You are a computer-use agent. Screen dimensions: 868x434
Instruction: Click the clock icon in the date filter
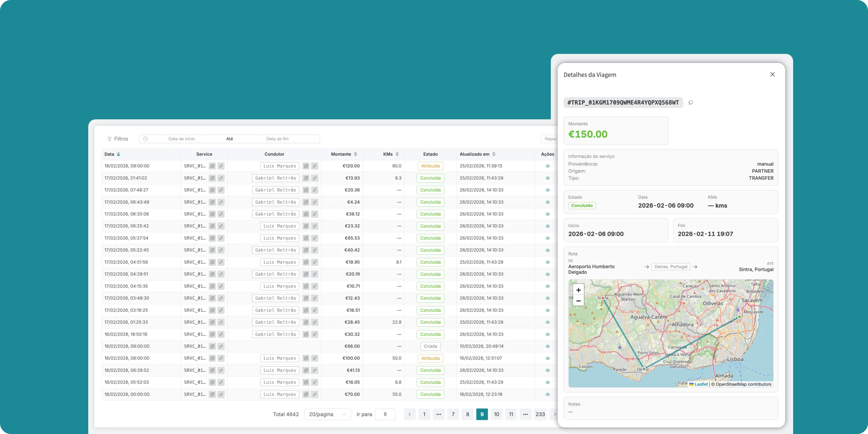tap(146, 139)
